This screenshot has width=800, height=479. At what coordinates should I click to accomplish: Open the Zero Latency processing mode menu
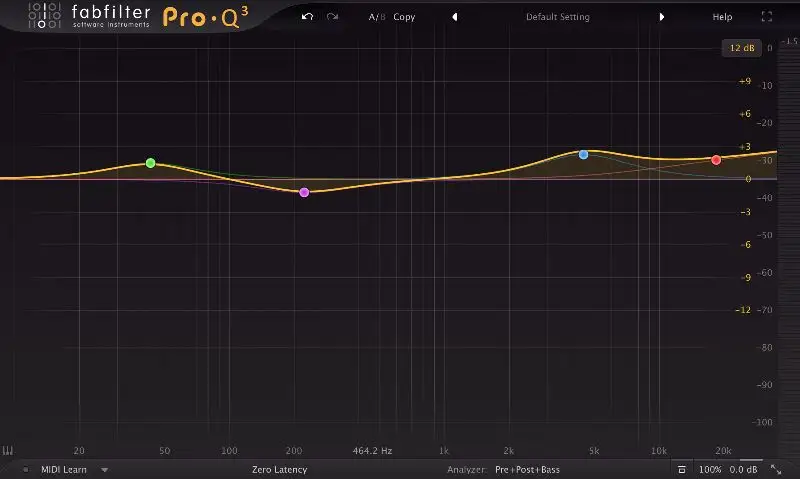[x=279, y=469]
